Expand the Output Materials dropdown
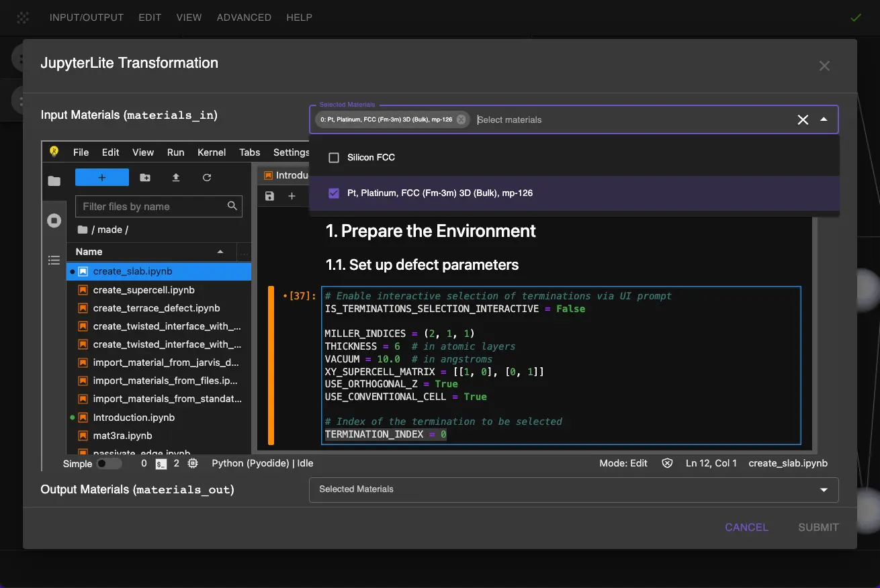Image resolution: width=880 pixels, height=588 pixels. pyautogui.click(x=824, y=490)
